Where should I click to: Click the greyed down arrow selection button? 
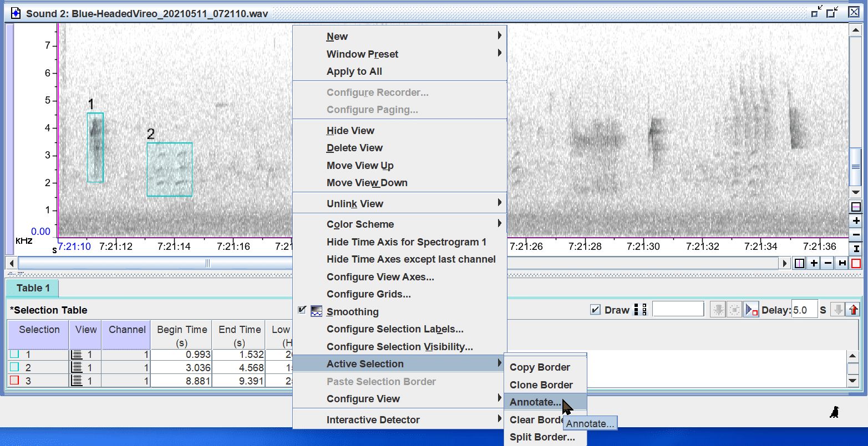point(838,310)
